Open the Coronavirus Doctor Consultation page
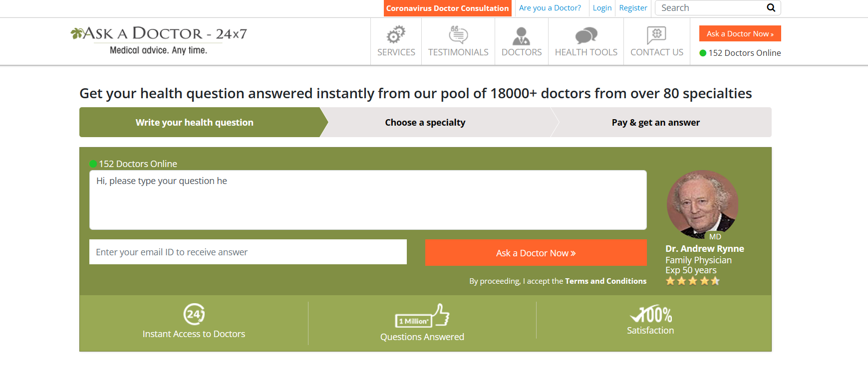868x369 pixels. point(447,8)
